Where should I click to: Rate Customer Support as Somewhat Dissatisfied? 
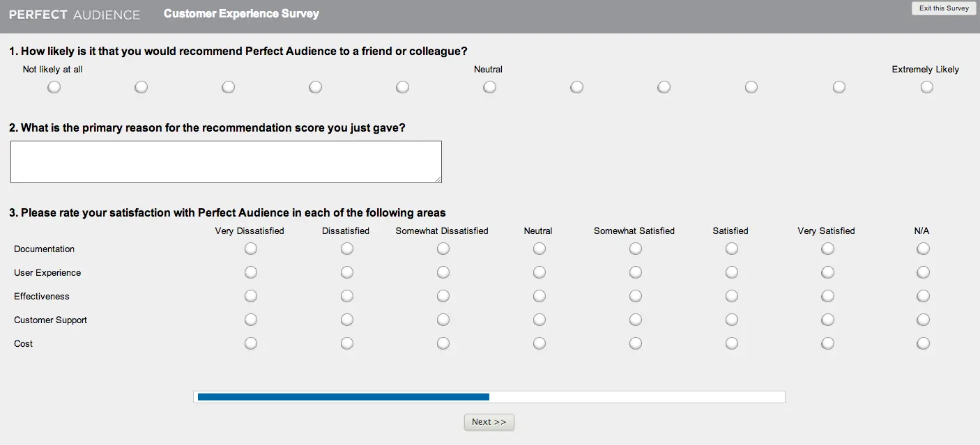[443, 320]
